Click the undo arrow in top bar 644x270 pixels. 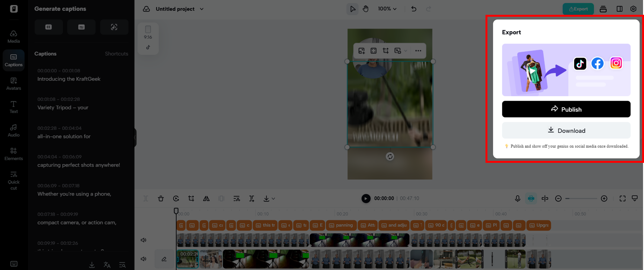[x=413, y=9]
